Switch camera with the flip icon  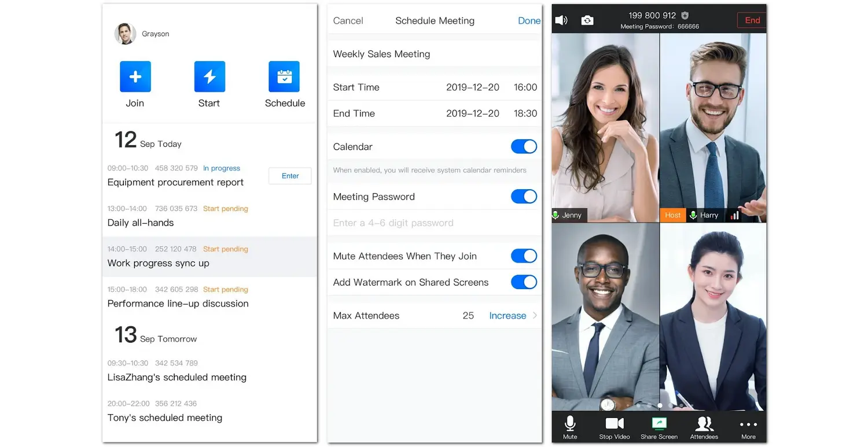[587, 21]
